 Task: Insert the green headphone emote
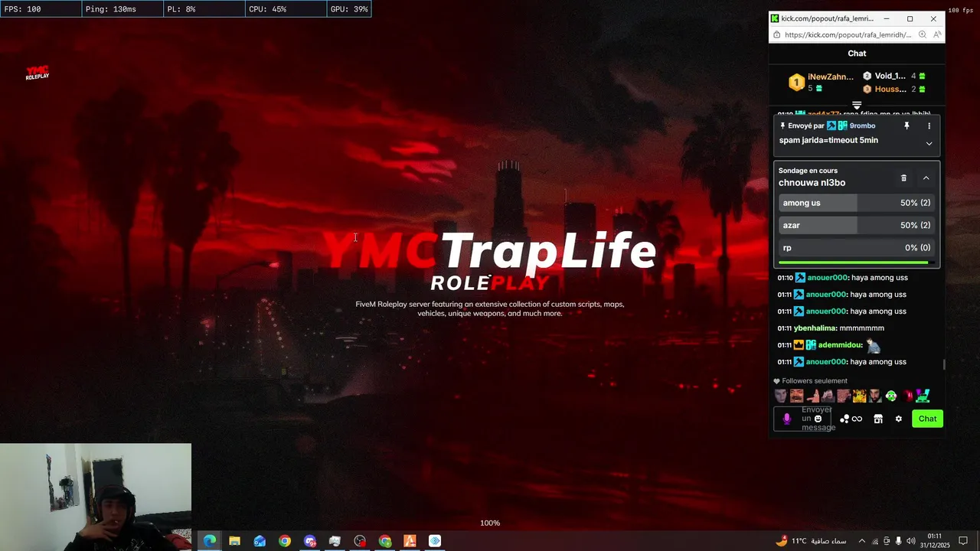(890, 396)
